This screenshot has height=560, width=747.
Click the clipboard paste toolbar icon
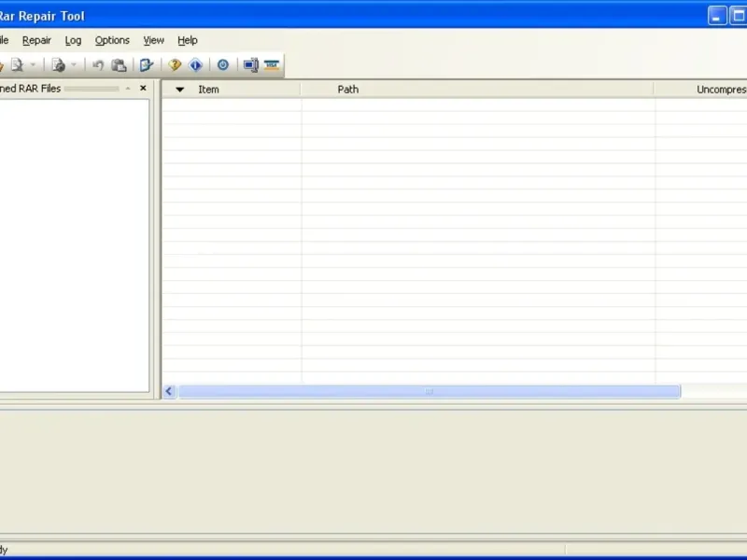coord(119,64)
